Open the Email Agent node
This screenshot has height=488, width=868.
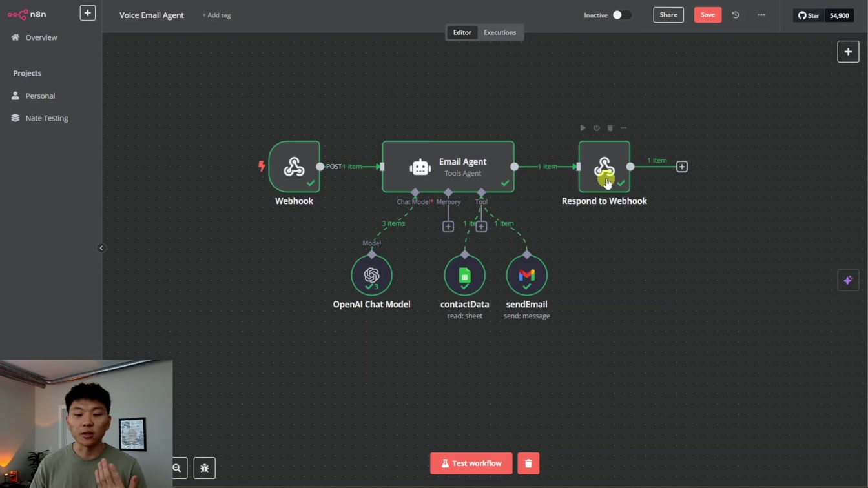[x=448, y=167]
